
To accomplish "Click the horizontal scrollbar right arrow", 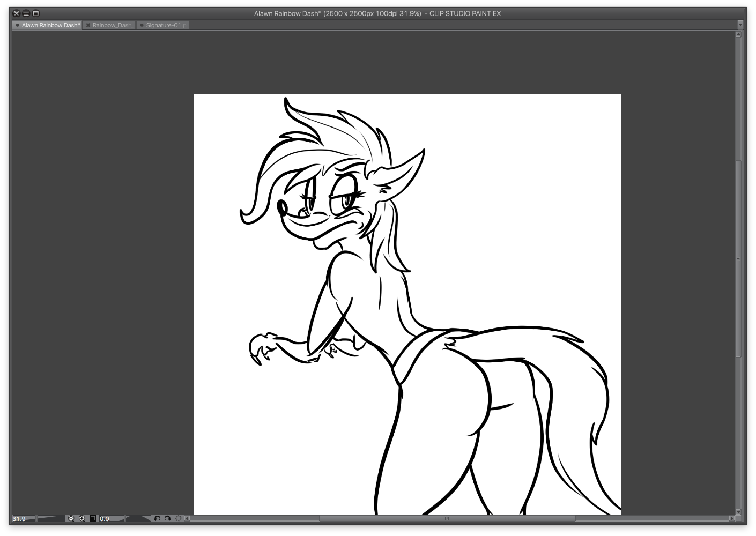I will point(732,518).
